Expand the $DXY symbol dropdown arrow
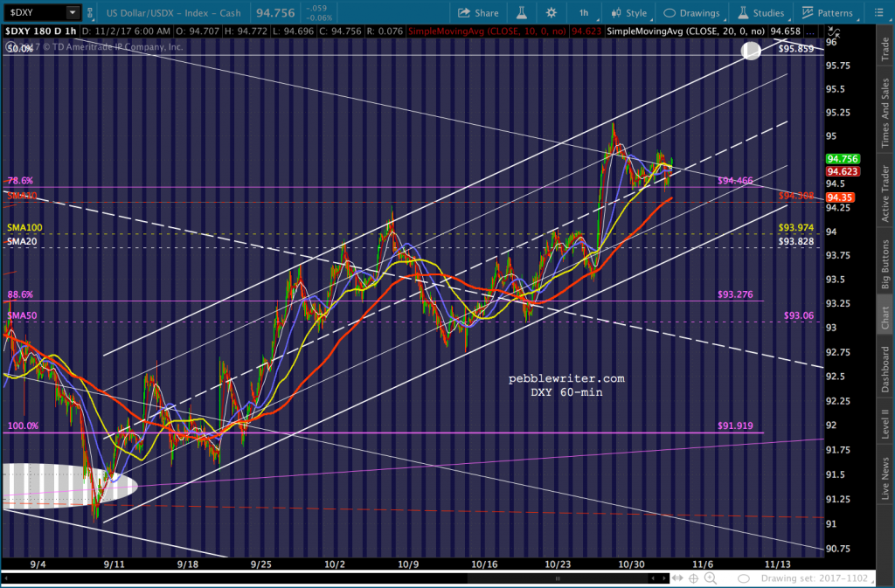The width and height of the screenshot is (895, 588). [x=73, y=12]
